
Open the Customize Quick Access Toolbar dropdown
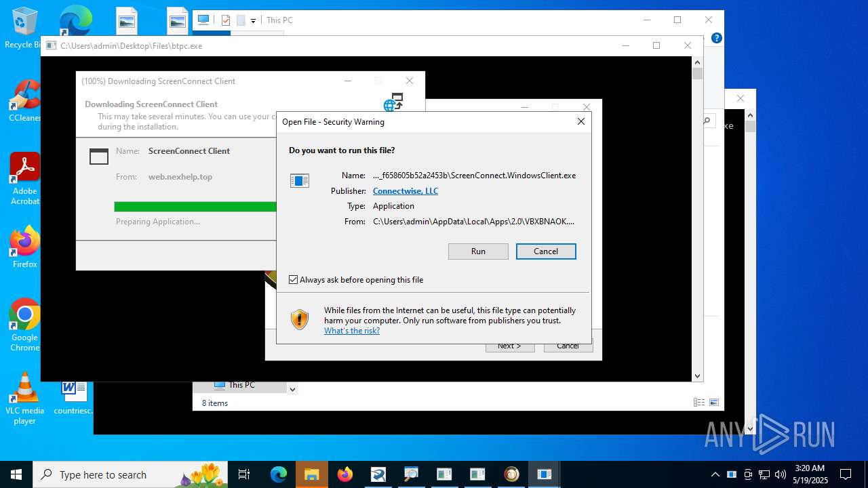[x=253, y=21]
